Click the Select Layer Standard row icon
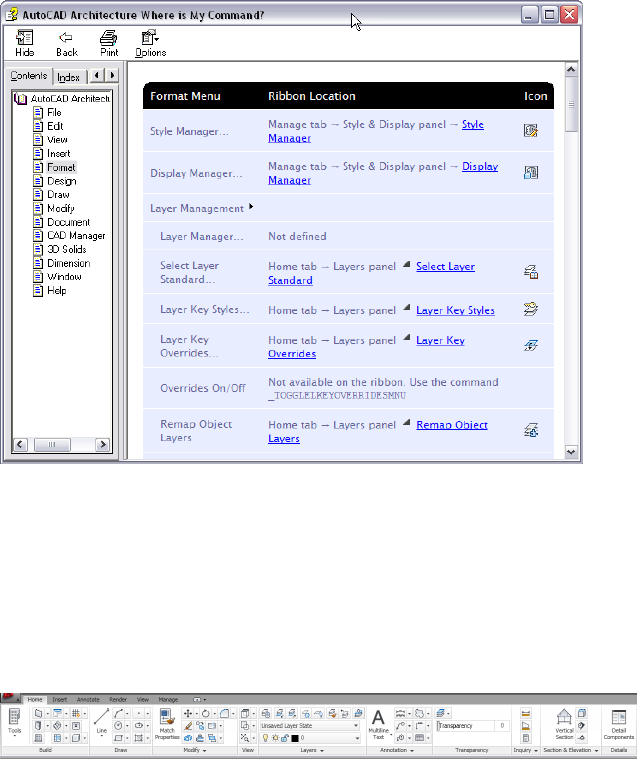The image size is (637, 759). (x=531, y=272)
